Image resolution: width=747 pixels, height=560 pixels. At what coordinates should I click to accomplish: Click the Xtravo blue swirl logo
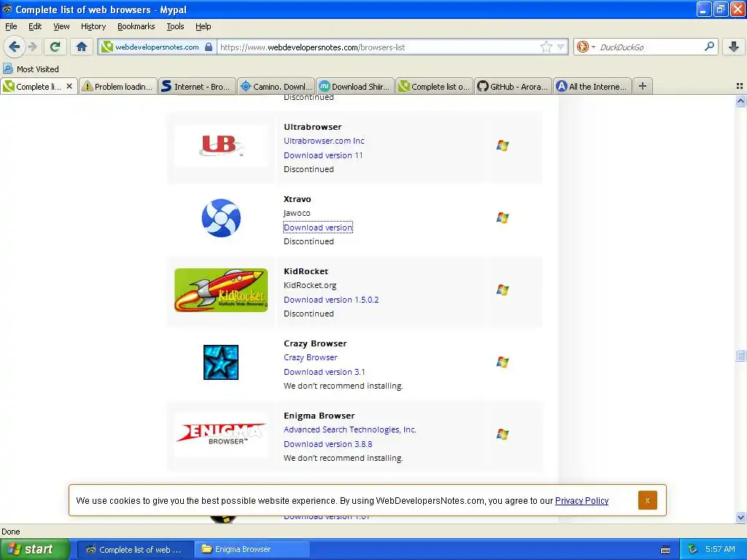click(x=221, y=217)
